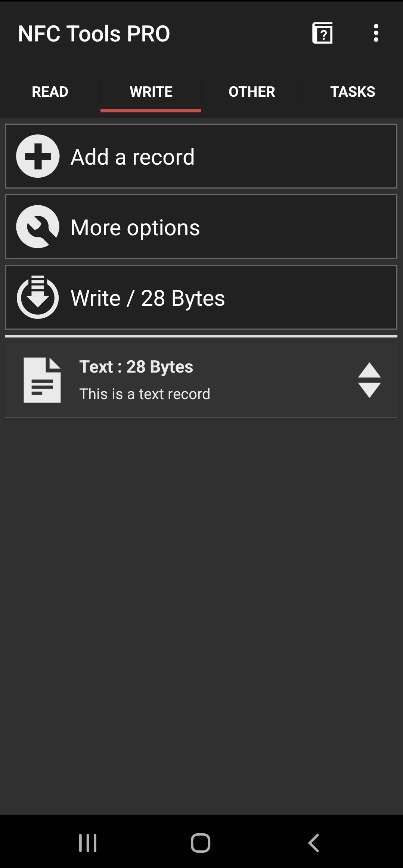Tap Android recent apps navigation button
Screen dimensions: 403x868
(88, 843)
